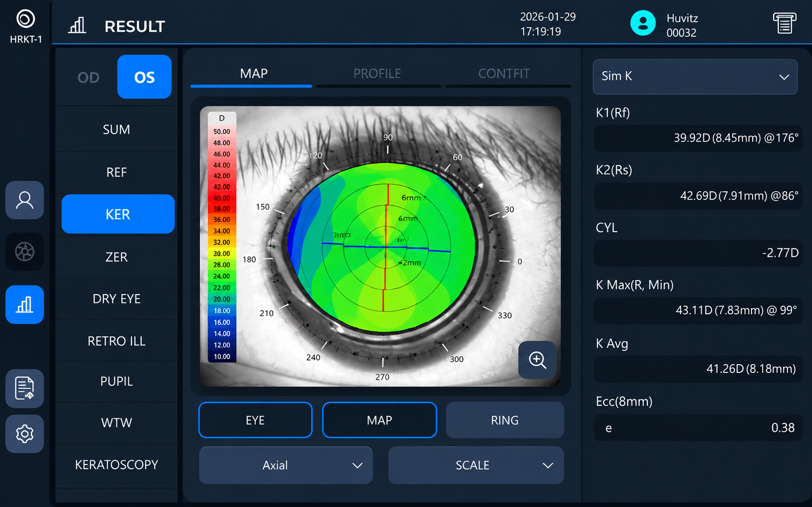Screen dimensions: 812x507
Task: Select the KER result section
Action: pos(118,214)
